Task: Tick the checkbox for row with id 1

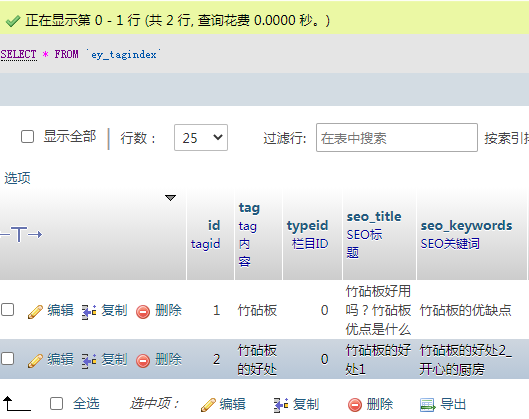Action: click(7, 310)
